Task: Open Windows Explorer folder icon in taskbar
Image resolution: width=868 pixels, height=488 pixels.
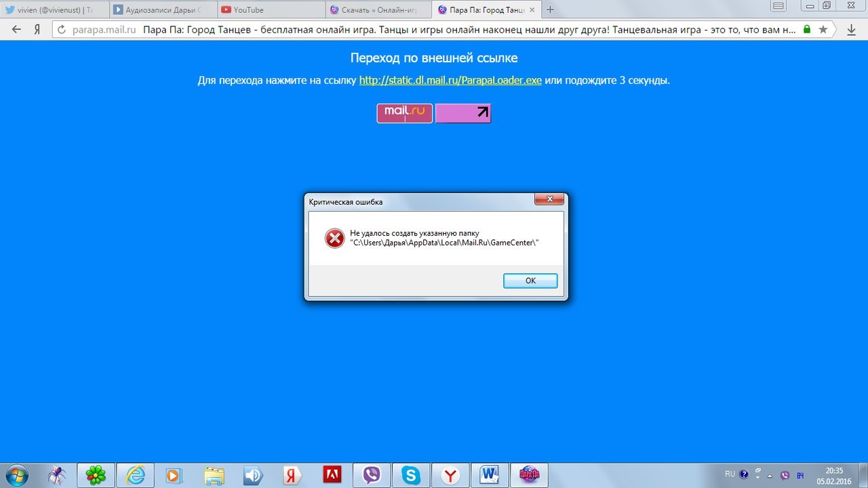Action: 214,475
